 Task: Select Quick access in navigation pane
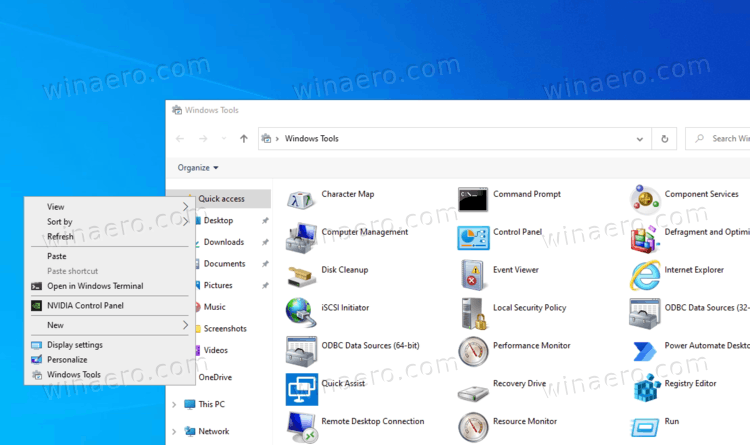point(221,199)
